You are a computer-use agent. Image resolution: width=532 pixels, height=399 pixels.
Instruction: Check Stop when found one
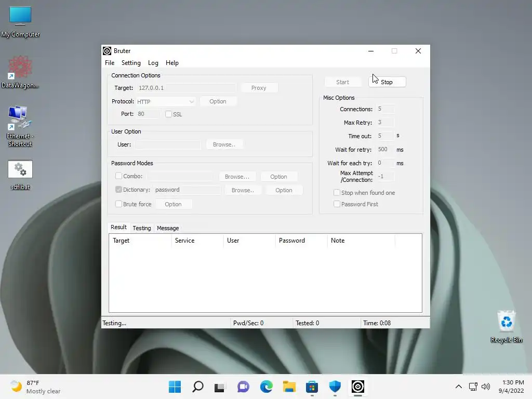[337, 193]
